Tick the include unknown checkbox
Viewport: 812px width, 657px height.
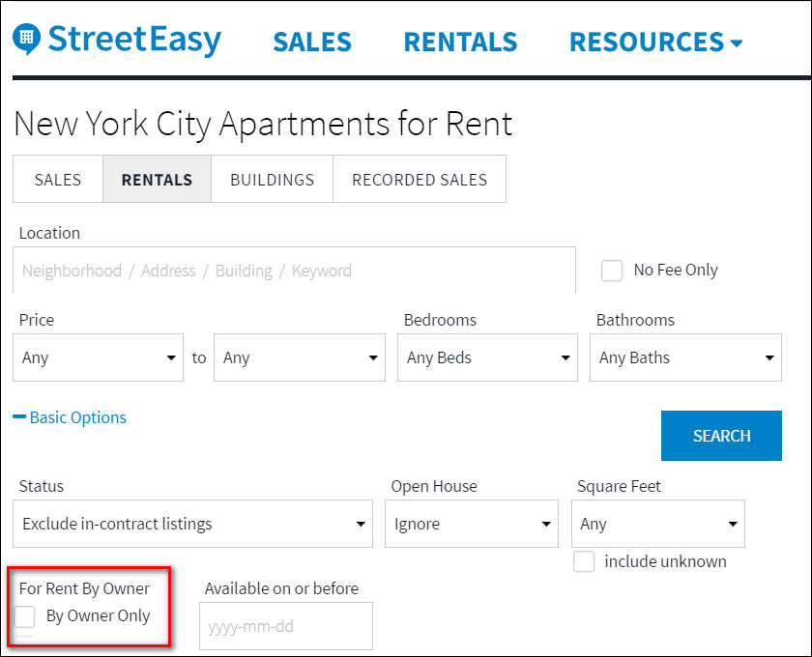(x=584, y=561)
